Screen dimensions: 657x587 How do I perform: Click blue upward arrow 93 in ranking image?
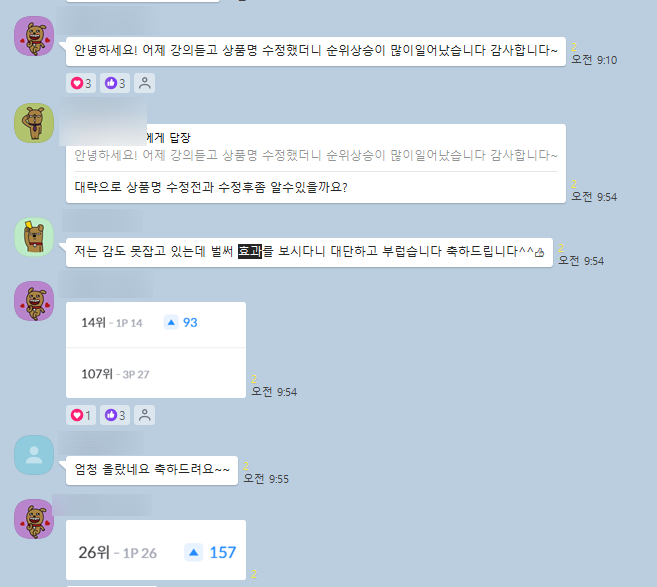(181, 323)
